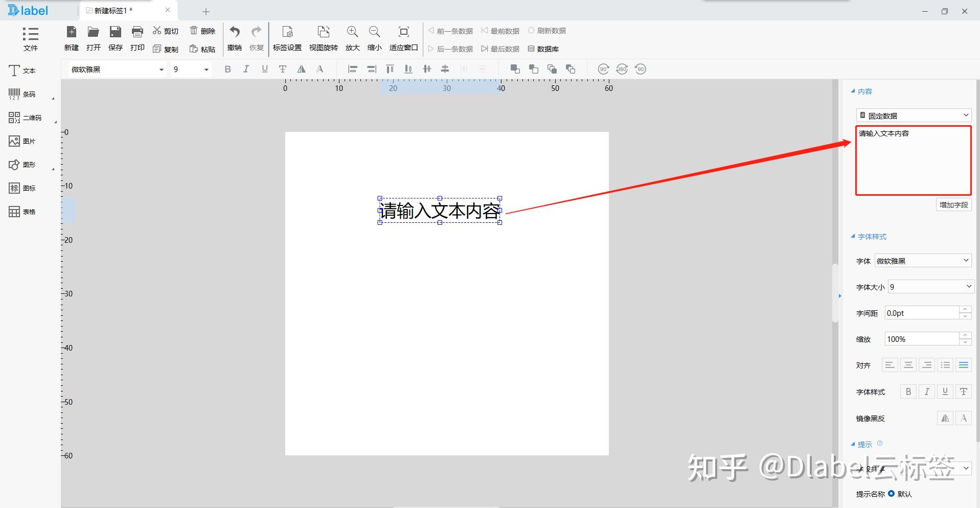The image size is (980, 508).
Task: Open the 字体大小 size dropdown in properties
Action: [931, 287]
